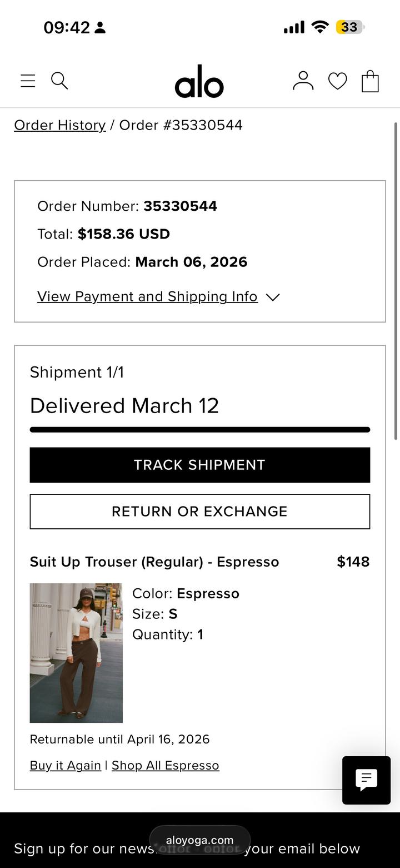400x868 pixels.
Task: Click the chevron beside shipping info
Action: click(272, 297)
